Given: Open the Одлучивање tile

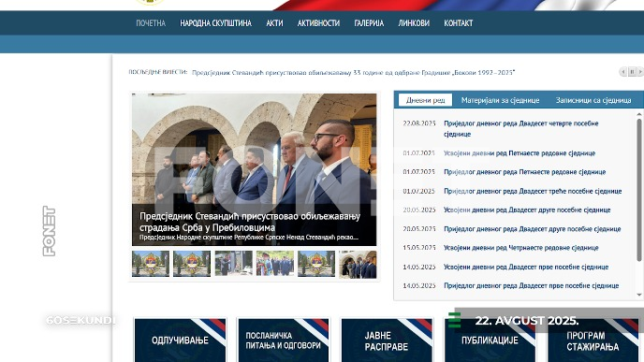Looking at the screenshot, I should tap(180, 340).
